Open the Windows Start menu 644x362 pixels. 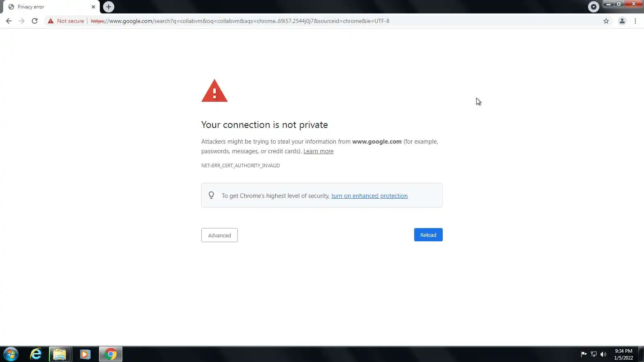click(x=11, y=354)
